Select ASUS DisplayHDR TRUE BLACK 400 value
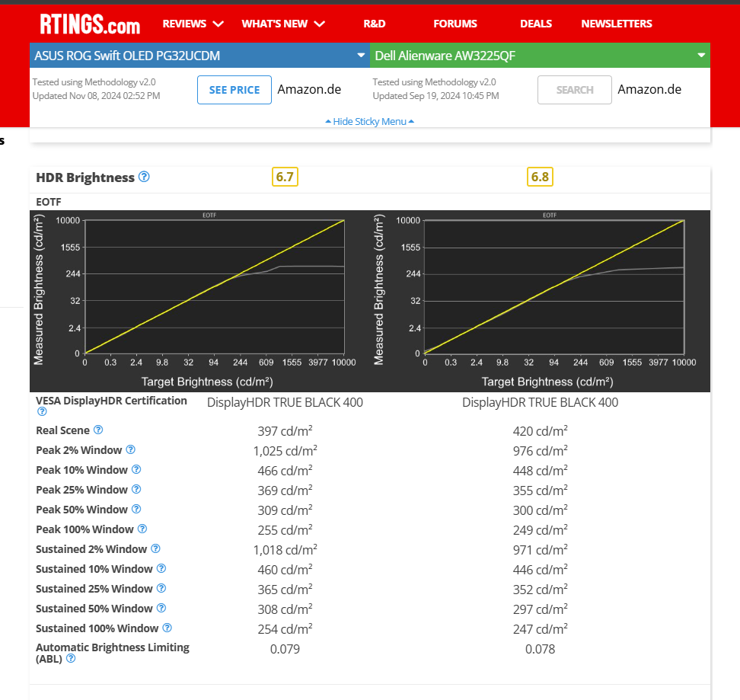This screenshot has width=740, height=700. pyautogui.click(x=285, y=403)
